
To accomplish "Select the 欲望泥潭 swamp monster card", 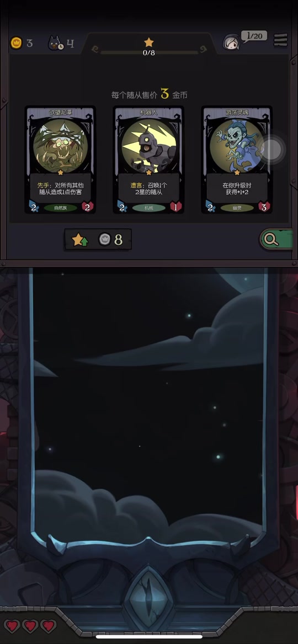I will coord(60,160).
